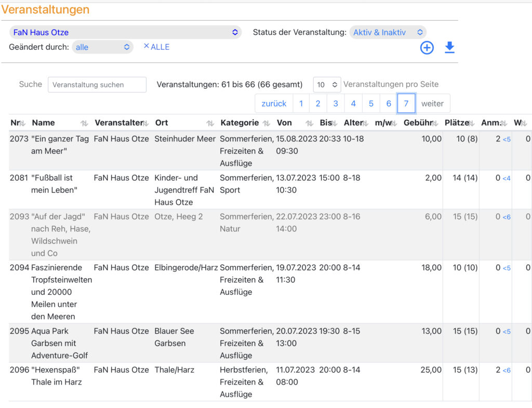Click the download export arrow icon
The height and width of the screenshot is (408, 532).
449,47
